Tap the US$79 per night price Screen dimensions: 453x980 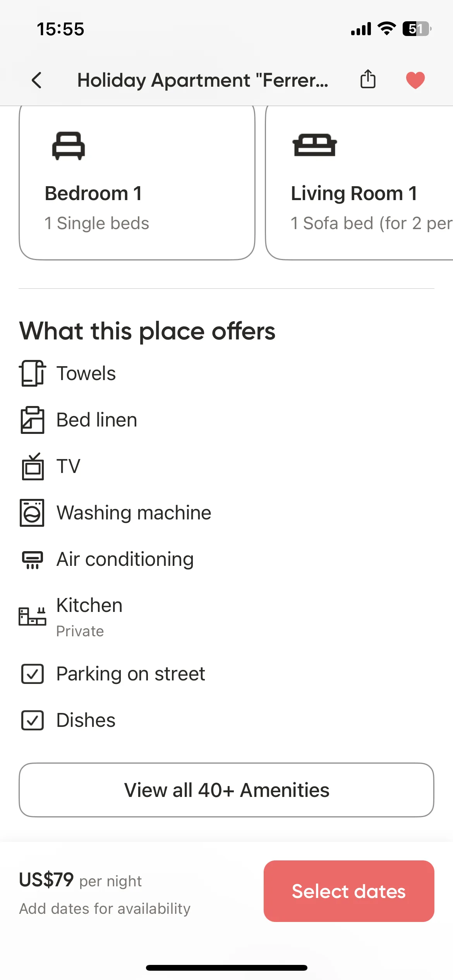[x=81, y=880]
